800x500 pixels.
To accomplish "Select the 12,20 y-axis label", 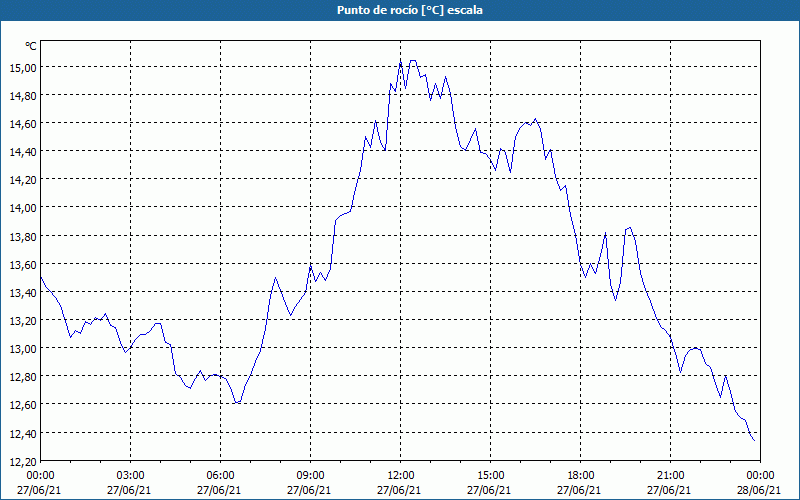I will pyautogui.click(x=23, y=461).
